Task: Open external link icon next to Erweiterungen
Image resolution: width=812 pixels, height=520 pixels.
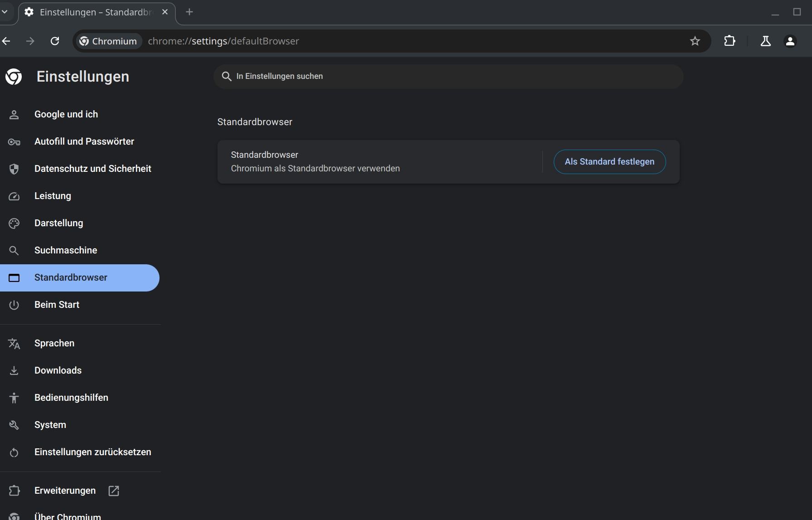Action: [x=114, y=491]
